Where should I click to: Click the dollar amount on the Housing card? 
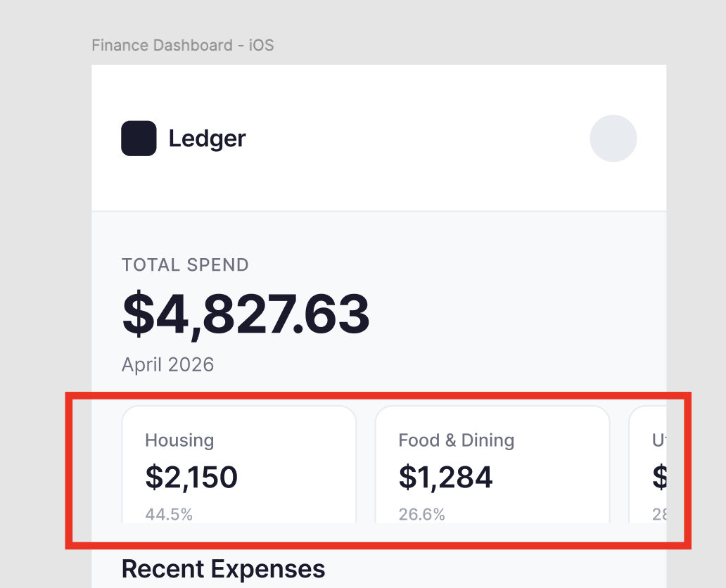[x=191, y=477]
